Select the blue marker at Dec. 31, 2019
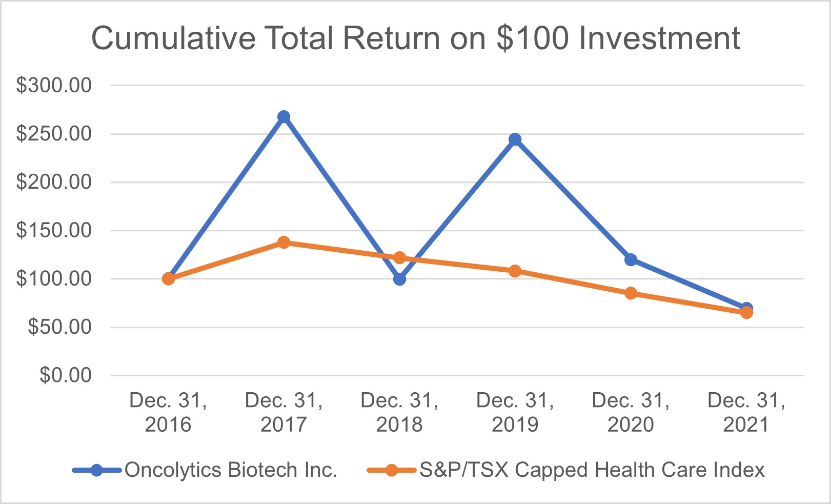The image size is (831, 504). click(x=515, y=139)
